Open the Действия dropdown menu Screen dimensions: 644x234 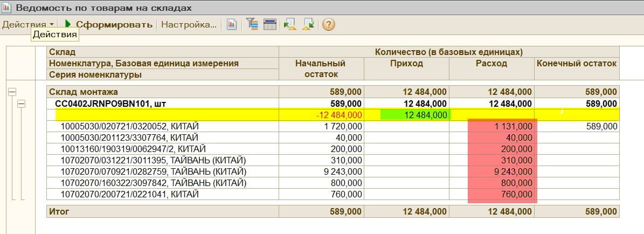click(28, 24)
